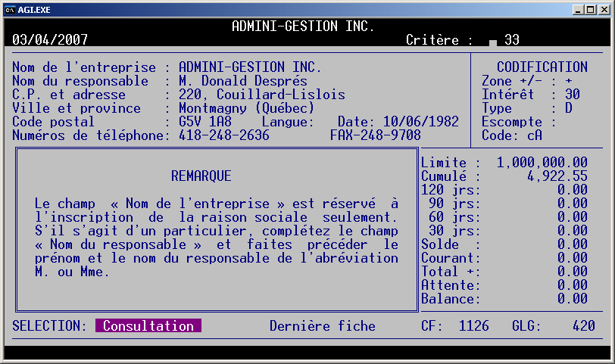Select the Nom du responsable field
The image size is (615, 364).
pyautogui.click(x=242, y=81)
